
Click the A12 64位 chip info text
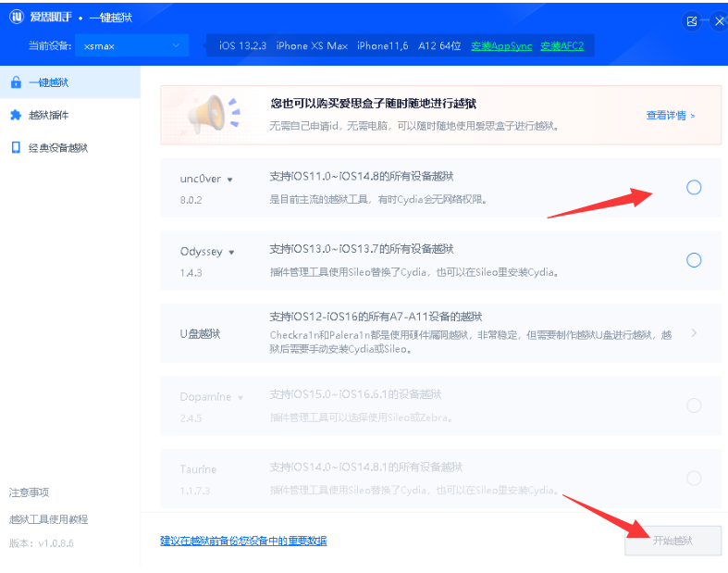(439, 45)
